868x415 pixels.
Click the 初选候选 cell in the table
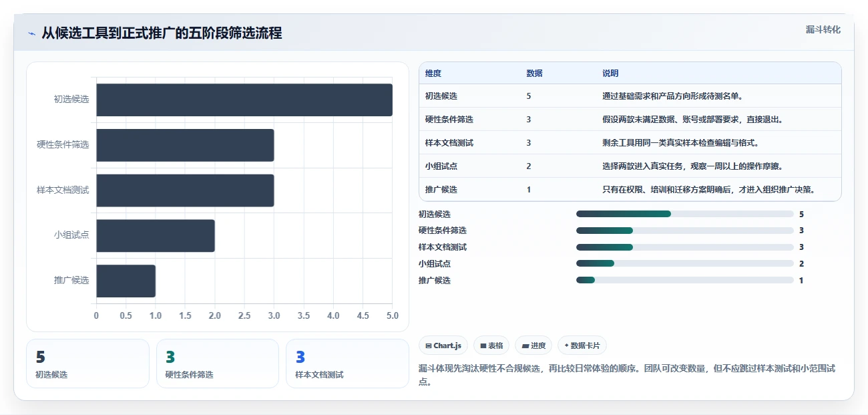click(441, 96)
